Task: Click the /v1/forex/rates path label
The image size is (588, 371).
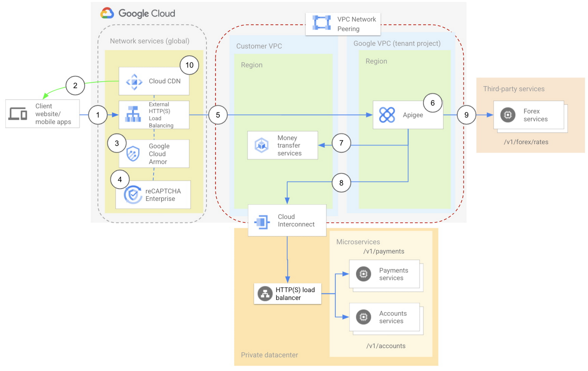Action: (x=526, y=142)
